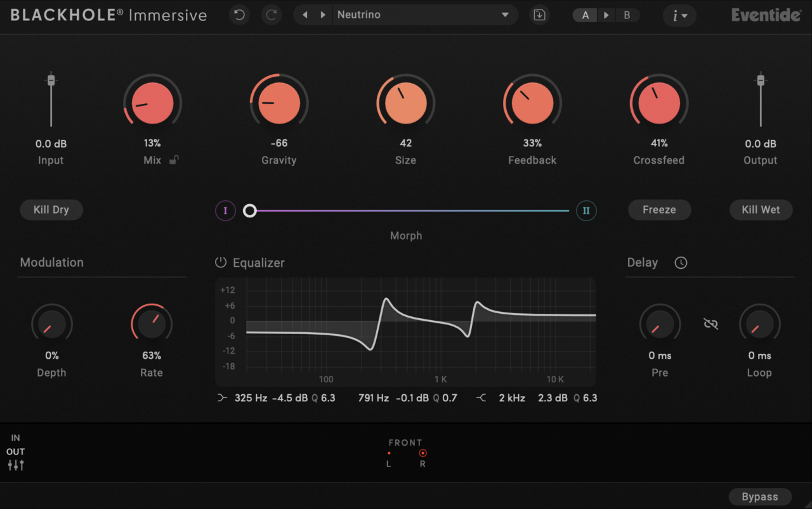812x509 pixels.
Task: Click the Input level fader
Action: (x=51, y=81)
